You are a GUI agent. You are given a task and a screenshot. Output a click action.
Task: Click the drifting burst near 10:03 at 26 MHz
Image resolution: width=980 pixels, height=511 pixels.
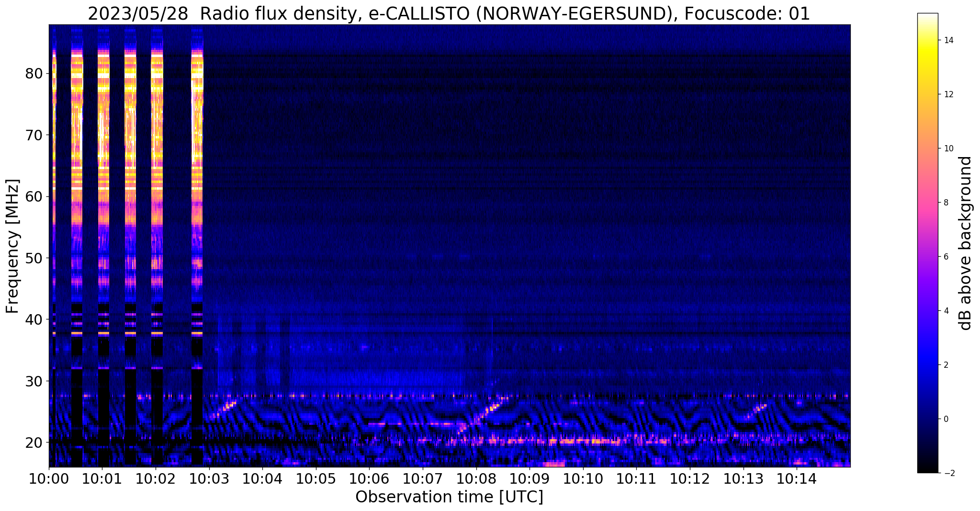(x=223, y=410)
